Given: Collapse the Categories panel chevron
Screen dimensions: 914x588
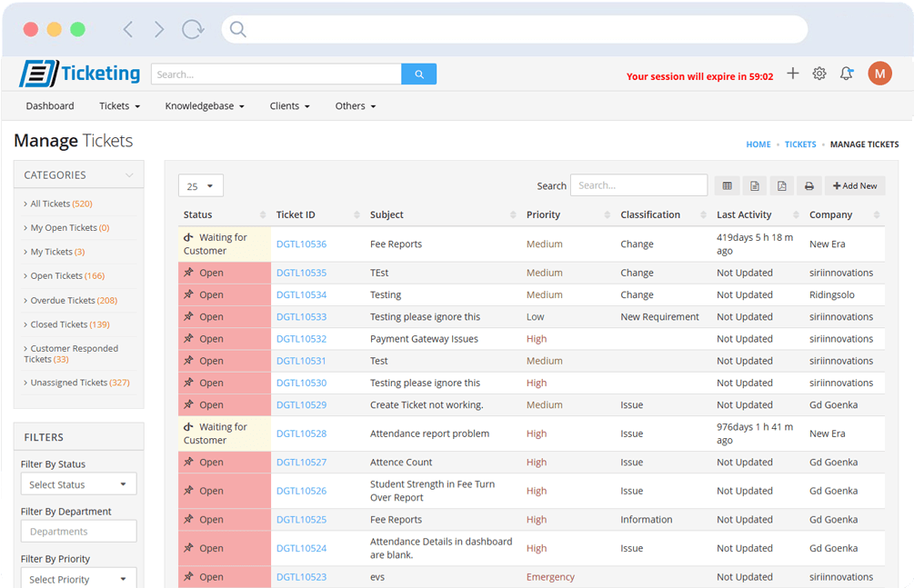Looking at the screenshot, I should pos(129,175).
